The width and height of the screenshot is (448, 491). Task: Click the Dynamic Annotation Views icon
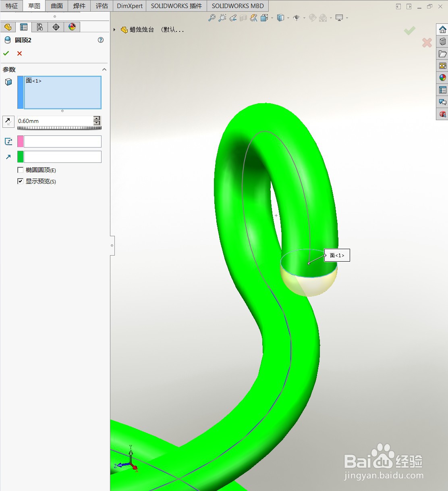coord(254,18)
